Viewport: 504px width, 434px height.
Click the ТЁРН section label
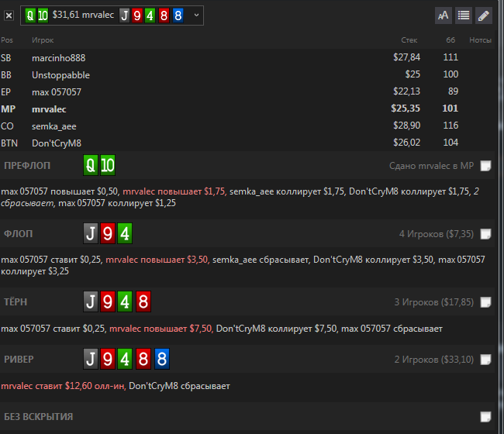(x=16, y=302)
